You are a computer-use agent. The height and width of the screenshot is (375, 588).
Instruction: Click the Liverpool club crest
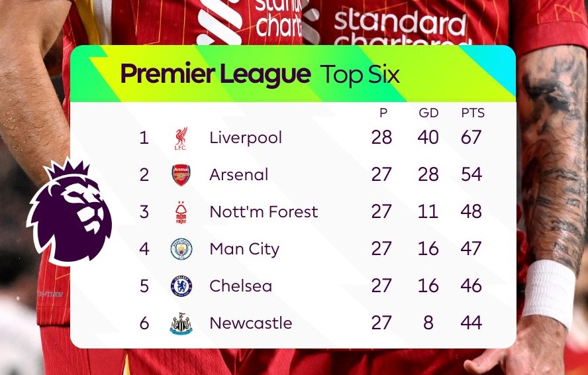[181, 138]
